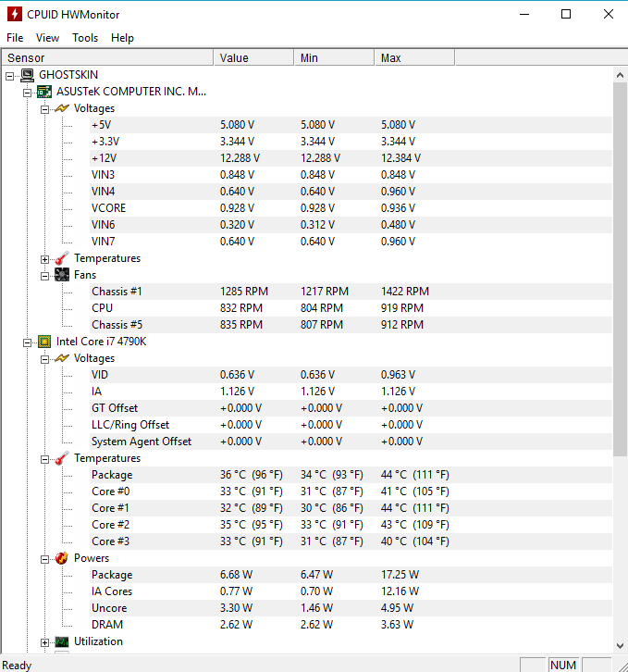Click the GHOSTSKIN computer icon

click(27, 75)
